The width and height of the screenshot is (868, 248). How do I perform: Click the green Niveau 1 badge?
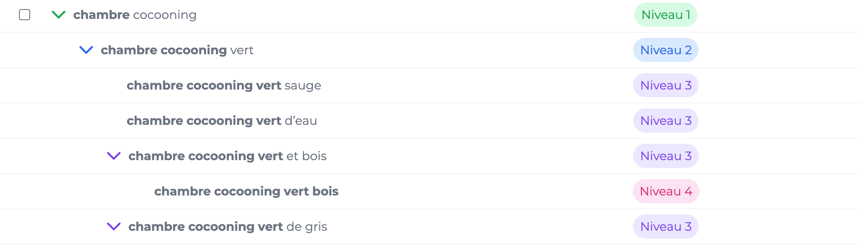[665, 15]
